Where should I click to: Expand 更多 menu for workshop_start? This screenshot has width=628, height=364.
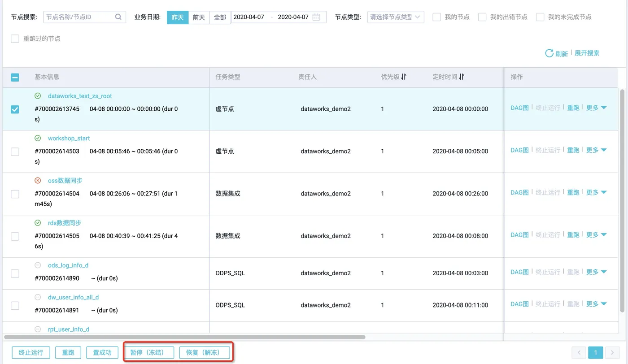596,150
